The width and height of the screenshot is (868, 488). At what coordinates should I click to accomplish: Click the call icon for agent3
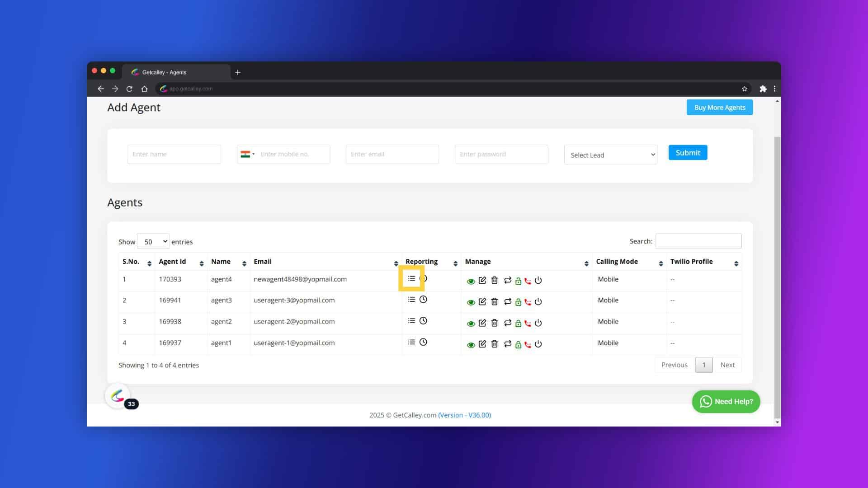click(528, 301)
